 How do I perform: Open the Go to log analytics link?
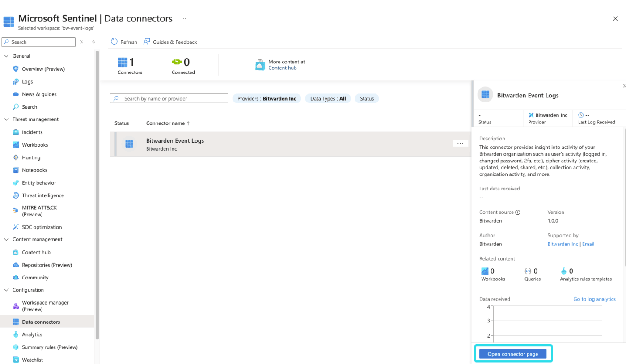coord(594,299)
